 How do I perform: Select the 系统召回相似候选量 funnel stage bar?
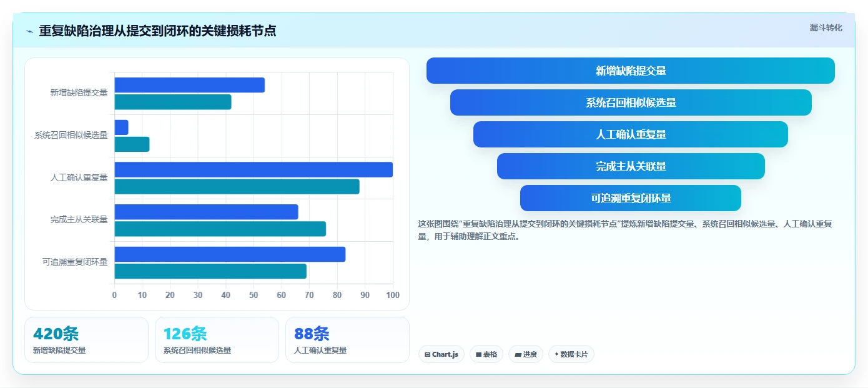pos(631,102)
